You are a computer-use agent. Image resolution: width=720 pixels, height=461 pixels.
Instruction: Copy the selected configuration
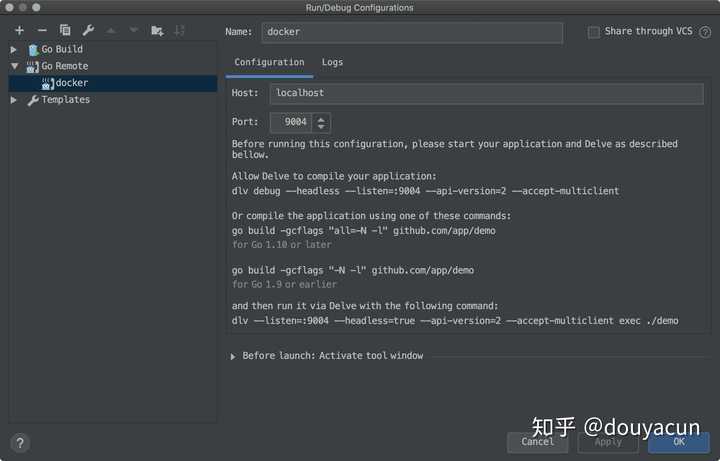(x=65, y=30)
